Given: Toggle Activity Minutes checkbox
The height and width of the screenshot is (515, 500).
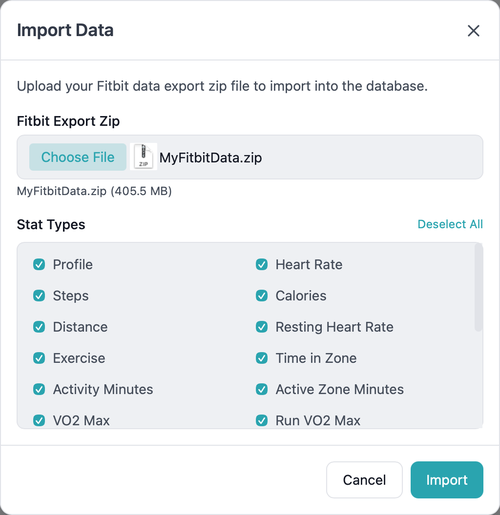Looking at the screenshot, I should (39, 389).
